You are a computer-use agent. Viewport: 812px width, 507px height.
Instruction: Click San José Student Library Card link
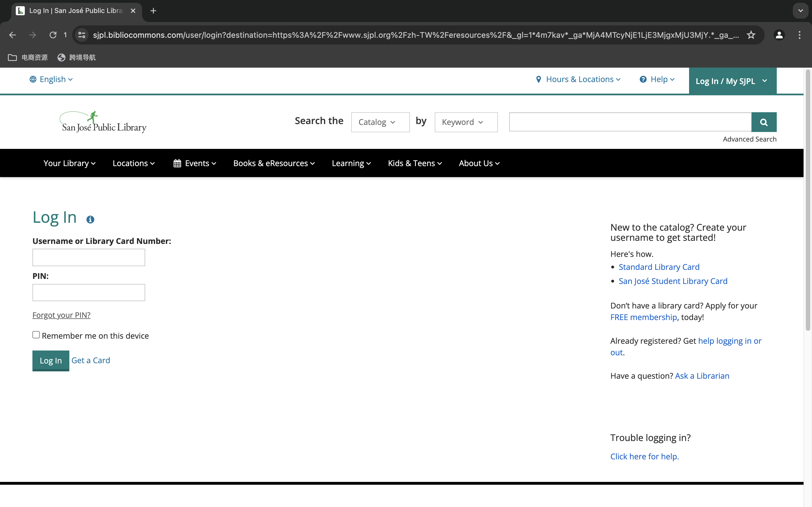point(673,281)
